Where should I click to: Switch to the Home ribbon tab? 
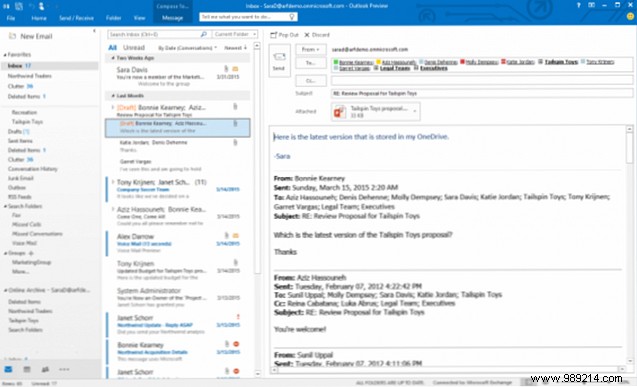click(x=39, y=18)
